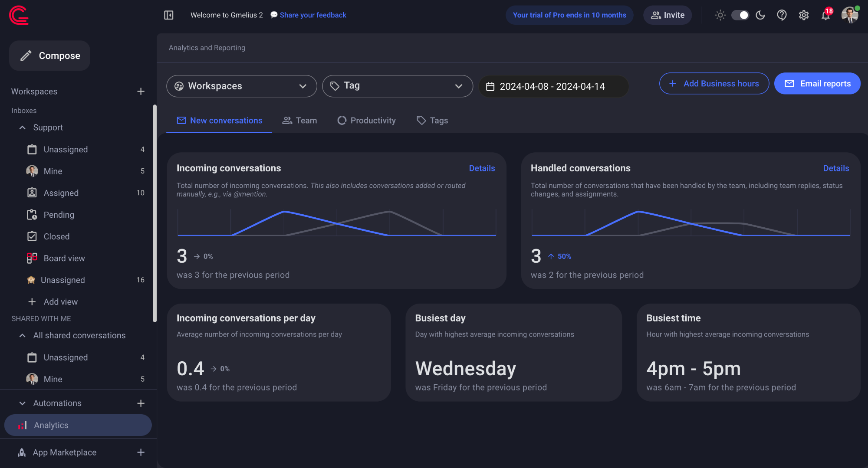Collapse All shared conversations
The height and width of the screenshot is (468, 868).
click(x=22, y=335)
